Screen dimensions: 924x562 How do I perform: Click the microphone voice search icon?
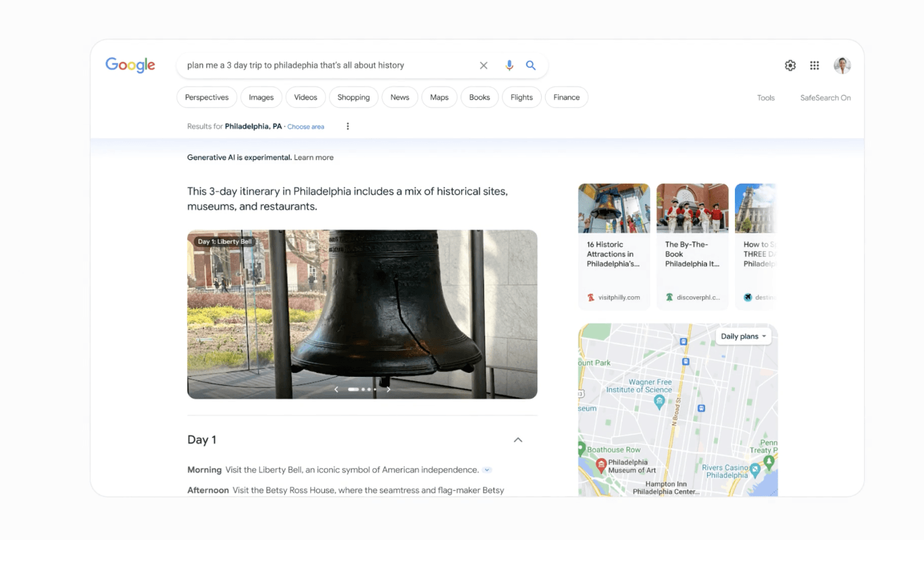click(509, 65)
